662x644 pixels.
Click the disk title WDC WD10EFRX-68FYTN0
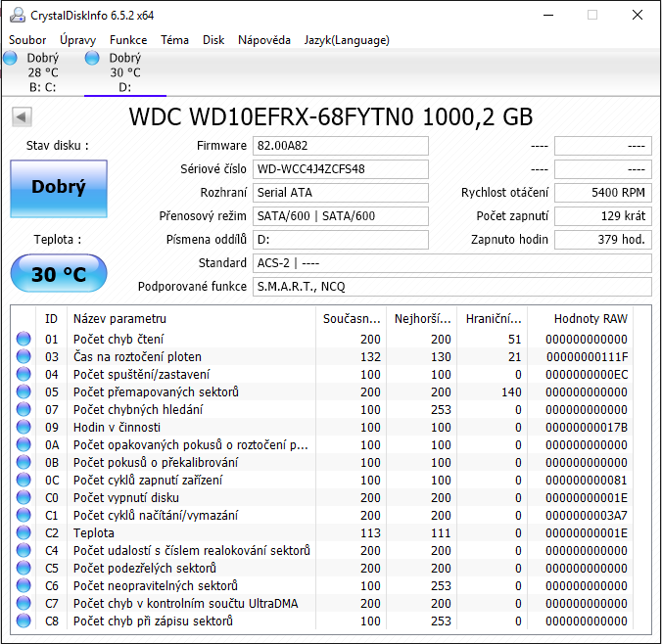pos(270,116)
